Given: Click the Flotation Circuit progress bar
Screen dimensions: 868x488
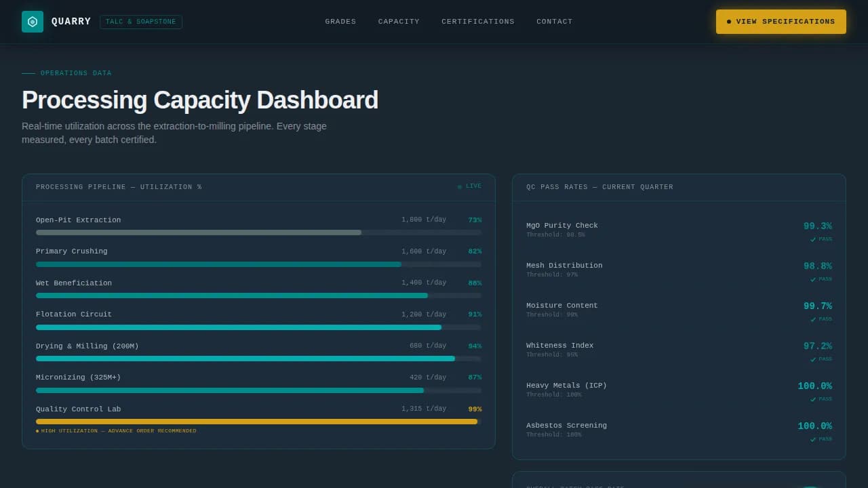Looking at the screenshot, I should [x=258, y=327].
